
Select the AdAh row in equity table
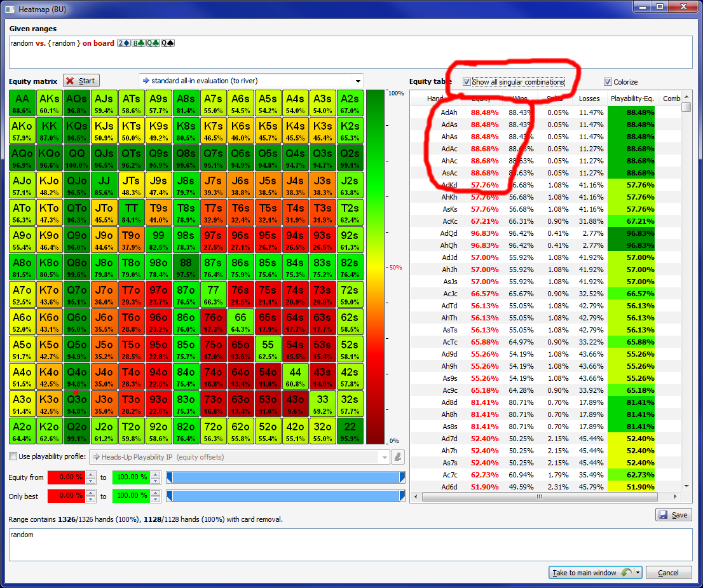tap(545, 113)
